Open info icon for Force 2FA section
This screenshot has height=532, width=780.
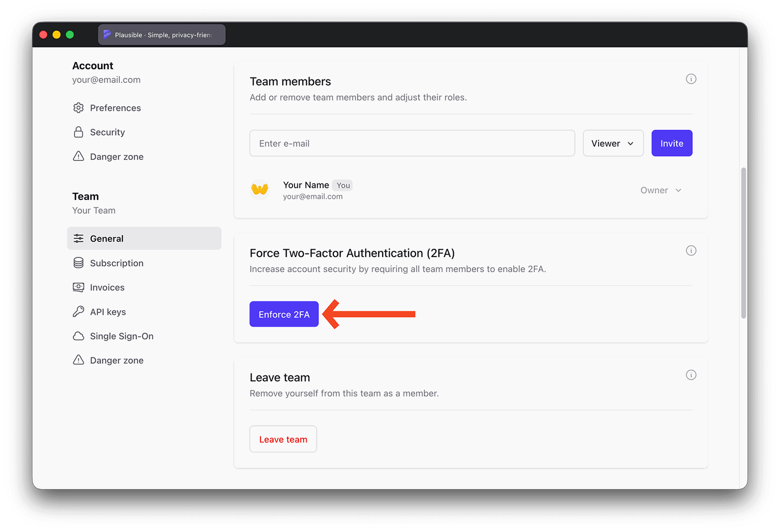[691, 251]
